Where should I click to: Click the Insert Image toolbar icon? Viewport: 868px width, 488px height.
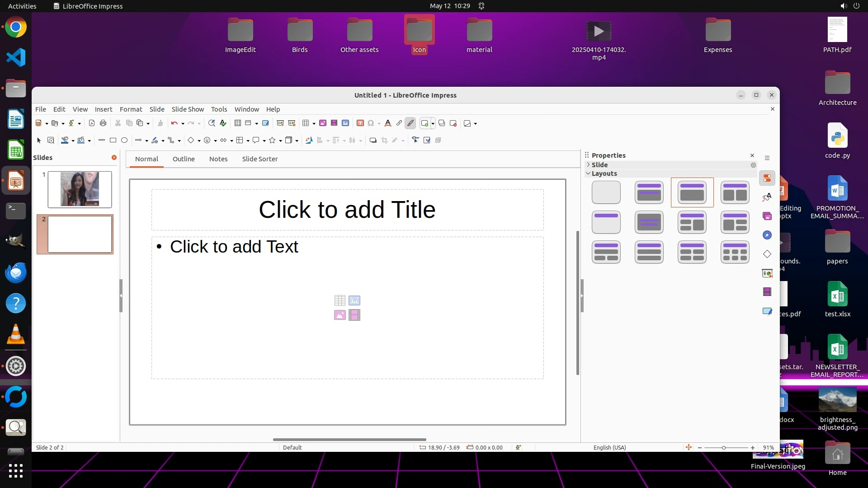(323, 123)
